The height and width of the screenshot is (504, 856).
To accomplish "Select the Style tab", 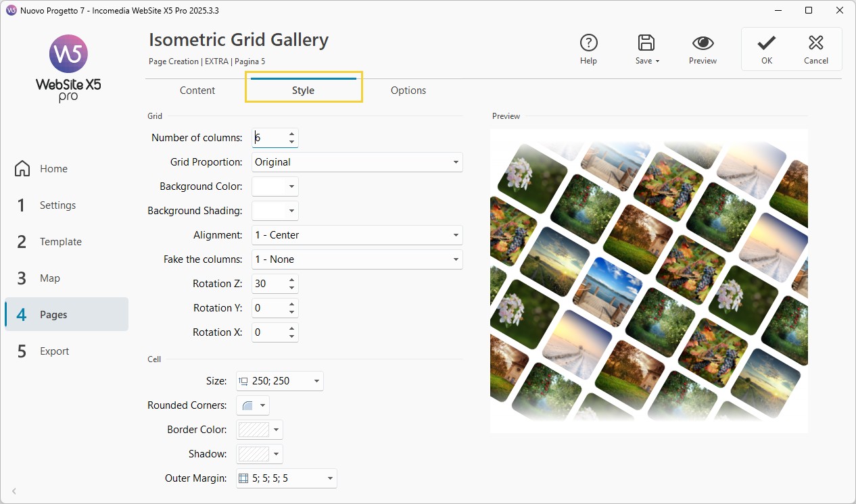I will tap(303, 91).
